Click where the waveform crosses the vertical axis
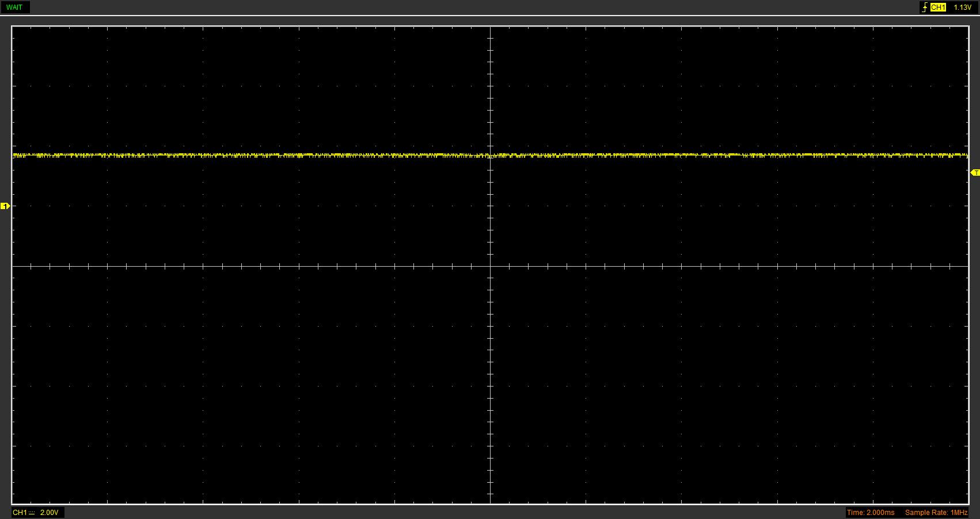The width and height of the screenshot is (980, 519). pyautogui.click(x=490, y=155)
